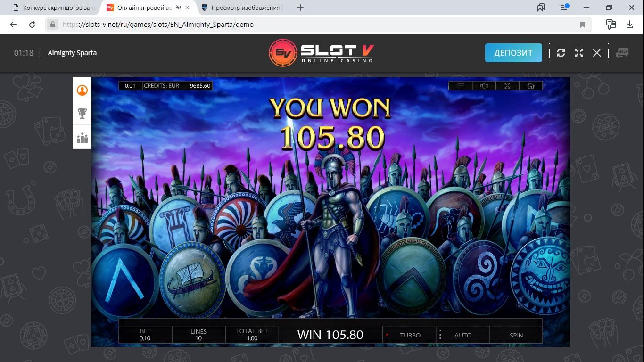Open the game menu hamburger icon
Viewport: 644px width, 362px height.
pyautogui.click(x=461, y=86)
